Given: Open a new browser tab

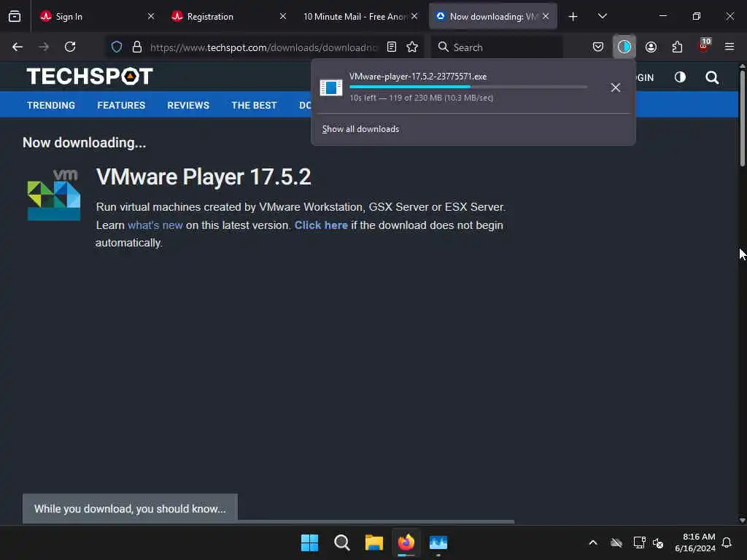Looking at the screenshot, I should [x=573, y=17].
